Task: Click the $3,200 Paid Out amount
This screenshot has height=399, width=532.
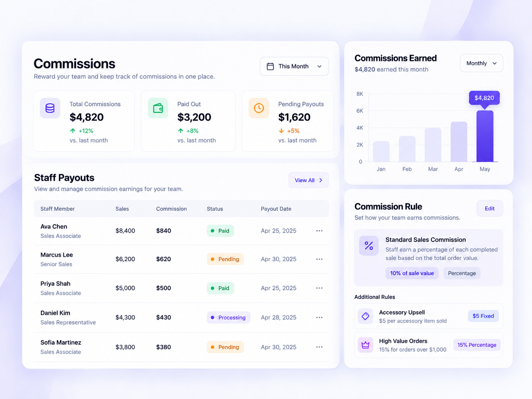Action: pos(194,117)
